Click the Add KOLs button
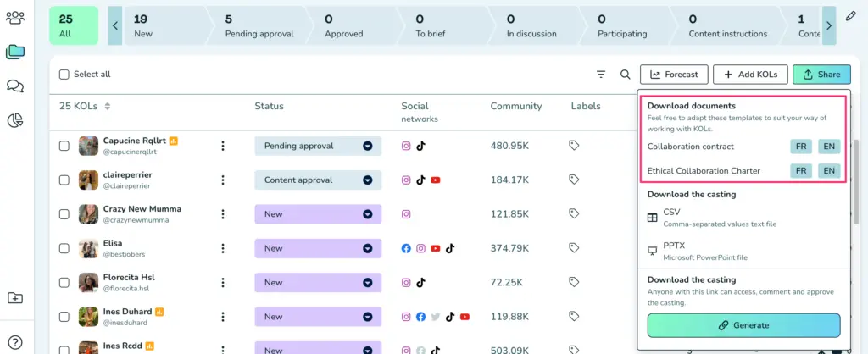 (x=750, y=75)
